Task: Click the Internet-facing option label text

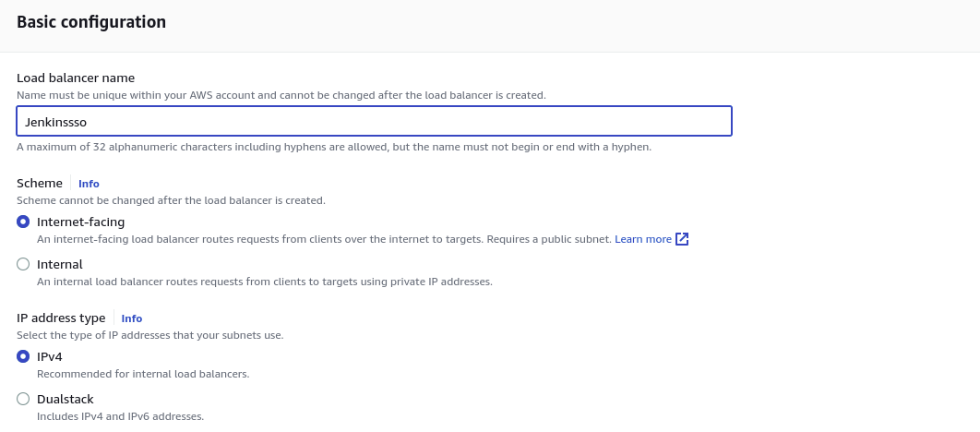Action: (x=80, y=222)
